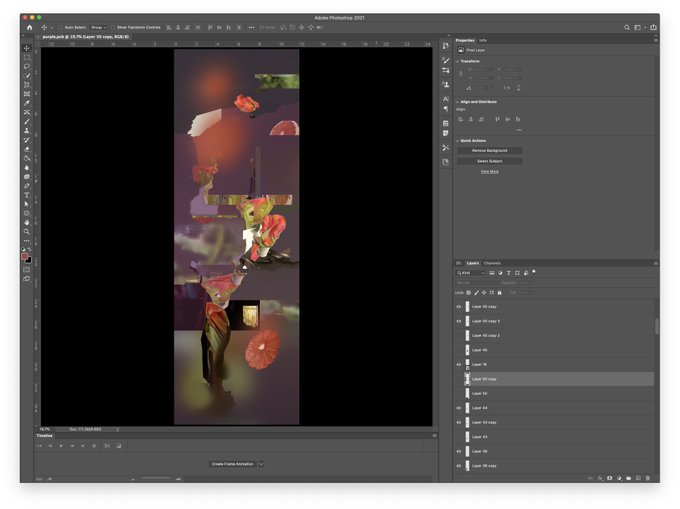
Task: Create a new layer with plus-page icon
Action: pyautogui.click(x=638, y=478)
